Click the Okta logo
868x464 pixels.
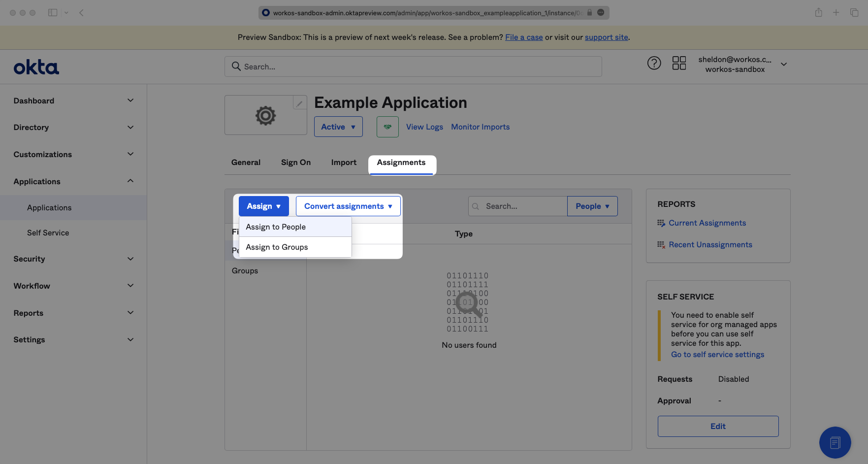tap(36, 67)
